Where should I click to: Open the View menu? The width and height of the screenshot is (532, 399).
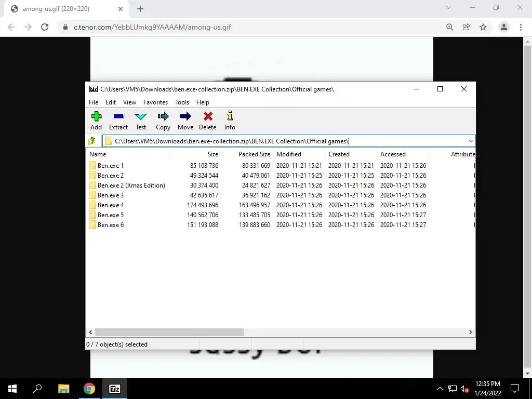(x=129, y=102)
